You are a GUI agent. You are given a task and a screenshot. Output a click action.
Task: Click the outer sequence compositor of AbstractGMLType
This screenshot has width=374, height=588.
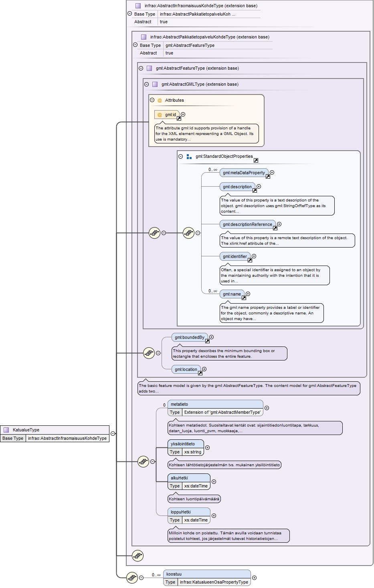[154, 233]
